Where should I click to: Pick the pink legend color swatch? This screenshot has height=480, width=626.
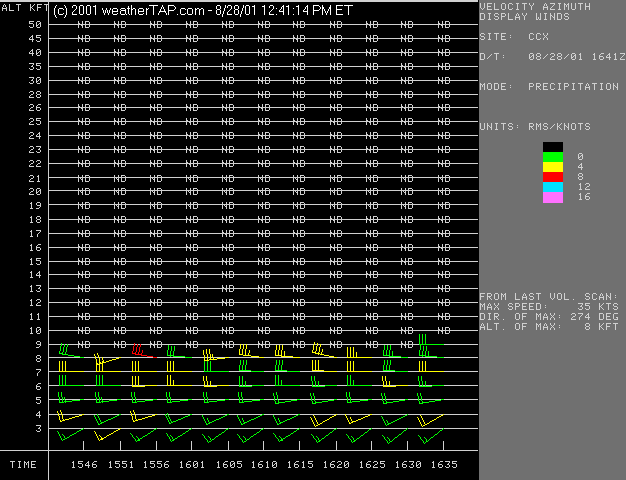pos(552,197)
